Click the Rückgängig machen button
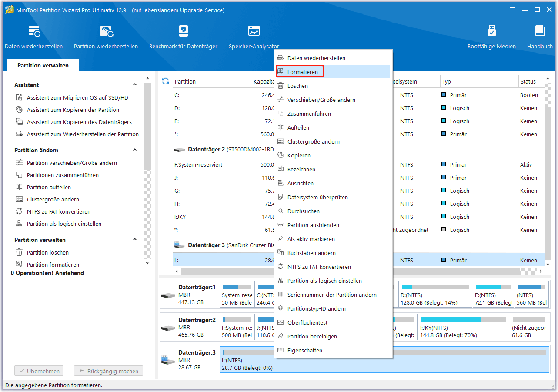Viewport: 558px width, 392px height. (x=108, y=371)
